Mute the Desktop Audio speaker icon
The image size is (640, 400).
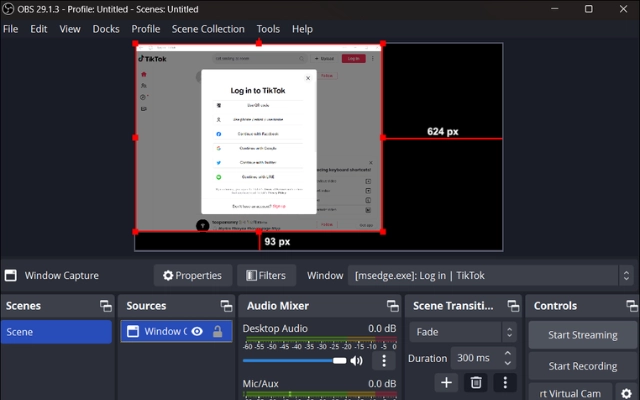tap(356, 360)
